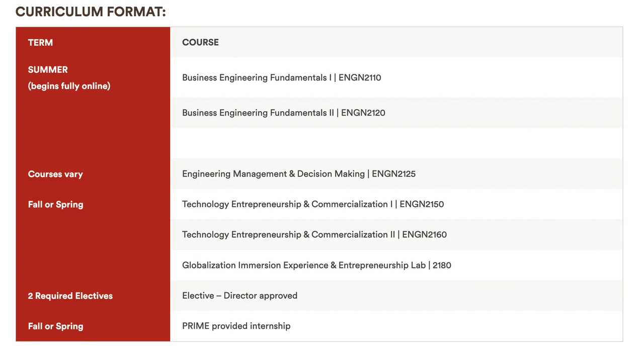Click the ENGN2150 course code
644x356 pixels.
click(x=422, y=205)
